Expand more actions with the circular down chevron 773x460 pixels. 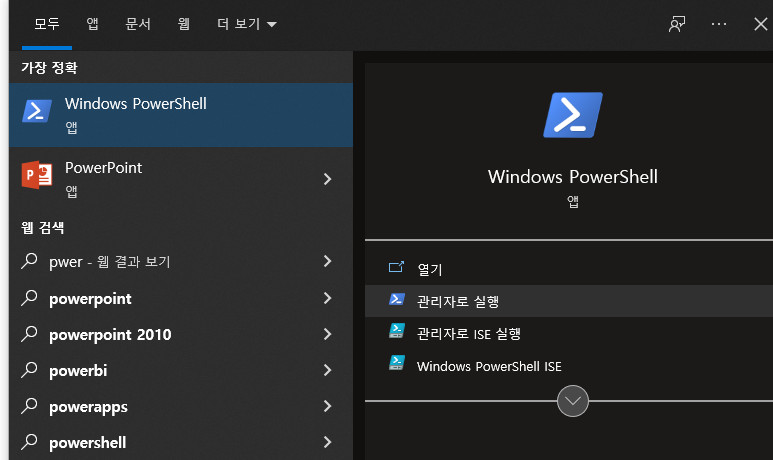pyautogui.click(x=572, y=401)
